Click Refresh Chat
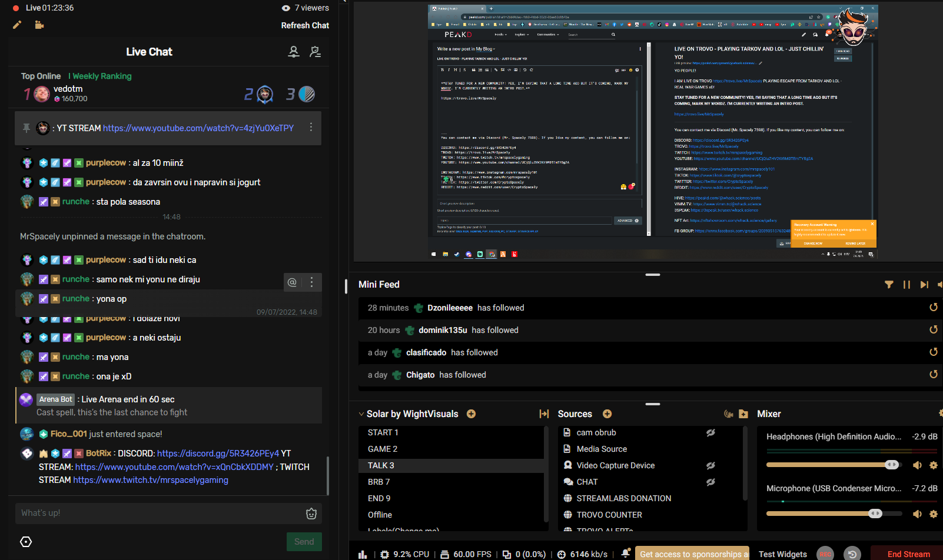This screenshot has height=560, width=943. click(x=305, y=25)
